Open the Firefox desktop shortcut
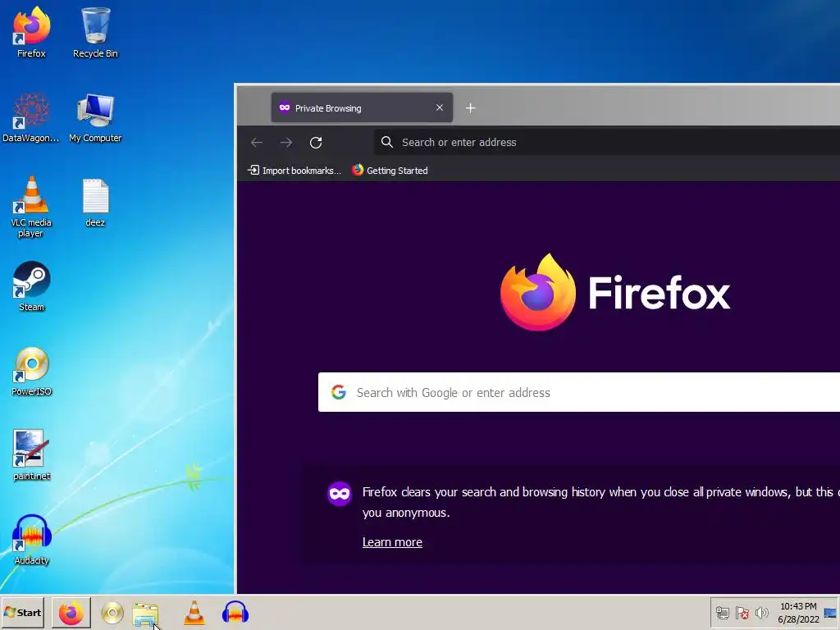840x630 pixels. point(31,32)
